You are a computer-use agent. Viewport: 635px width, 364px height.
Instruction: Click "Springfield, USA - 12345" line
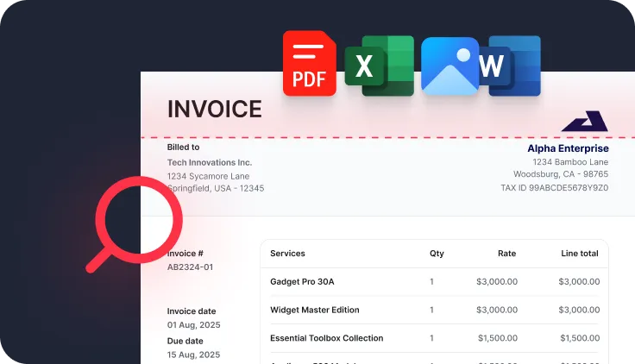(x=216, y=188)
